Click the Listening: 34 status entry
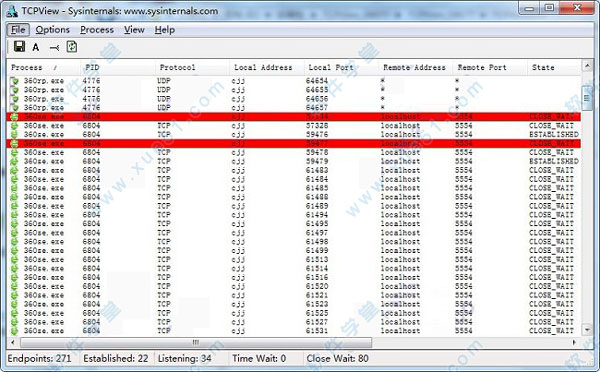 click(x=184, y=359)
